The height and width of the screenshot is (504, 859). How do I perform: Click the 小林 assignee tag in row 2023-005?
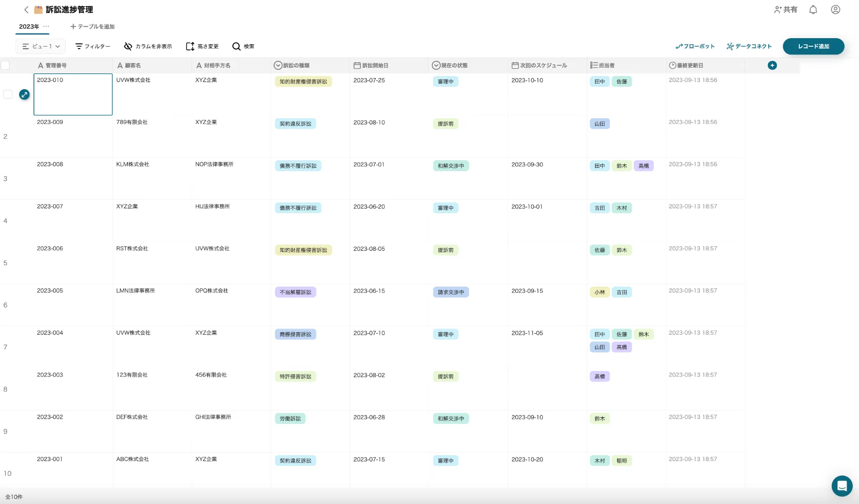(x=600, y=292)
